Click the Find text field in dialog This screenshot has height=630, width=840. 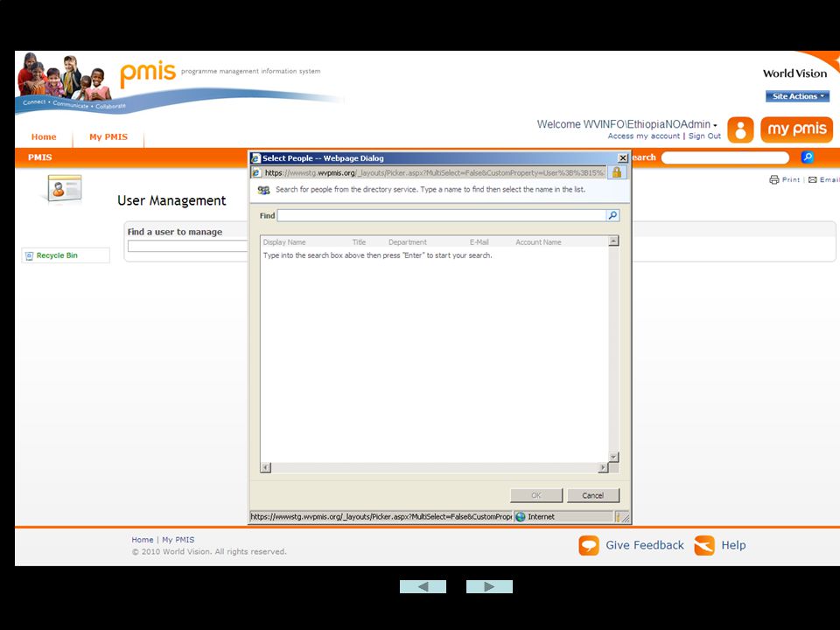pos(442,215)
